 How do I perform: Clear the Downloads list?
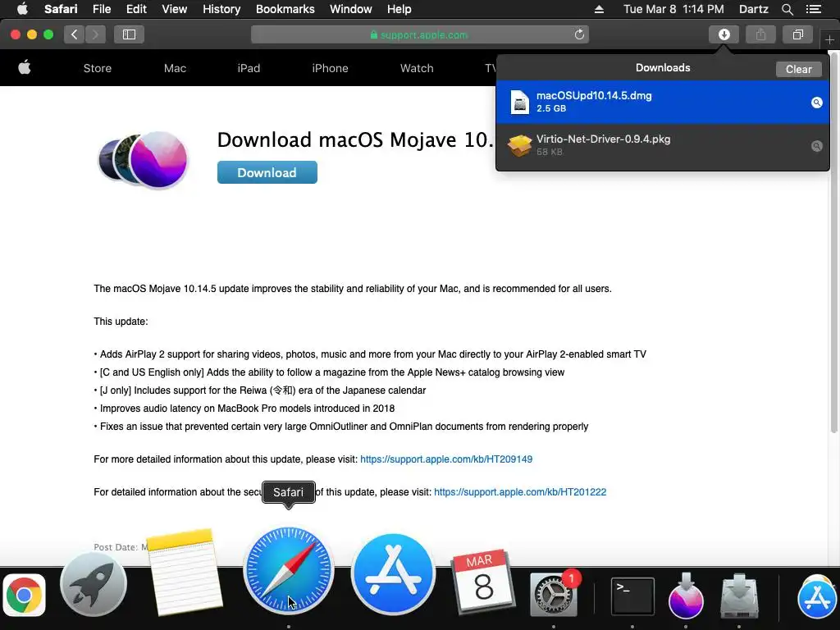pyautogui.click(x=798, y=69)
